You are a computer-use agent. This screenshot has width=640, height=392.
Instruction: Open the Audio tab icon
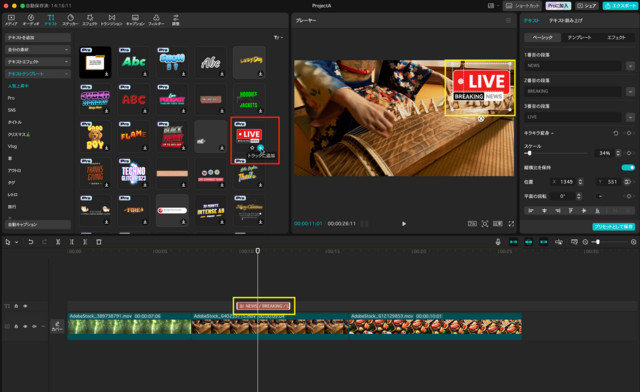(x=31, y=18)
